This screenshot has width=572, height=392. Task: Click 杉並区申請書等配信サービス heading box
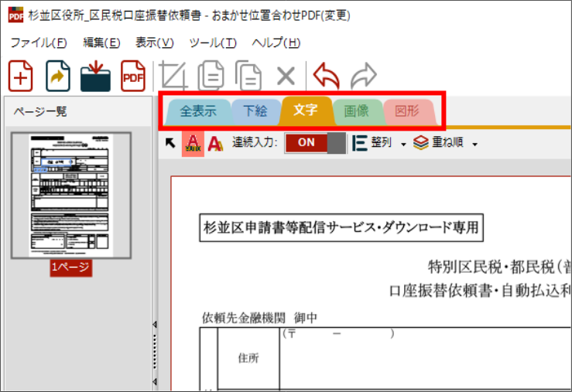click(x=341, y=227)
